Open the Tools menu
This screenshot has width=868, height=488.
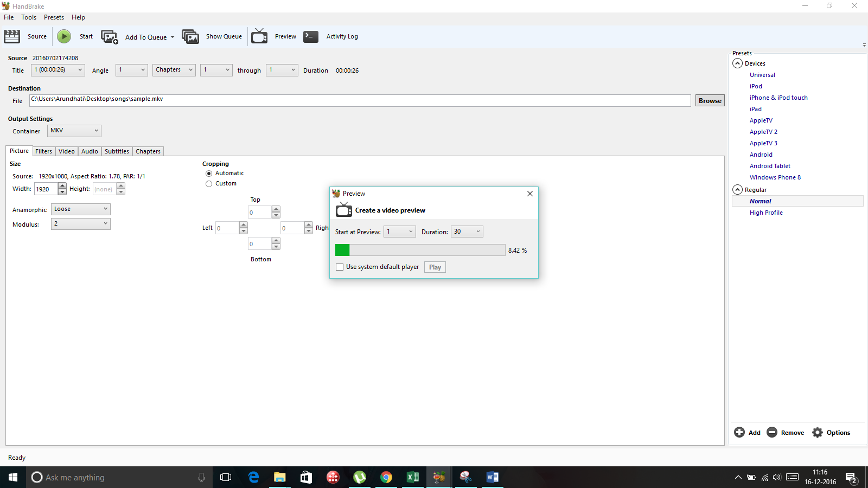29,17
